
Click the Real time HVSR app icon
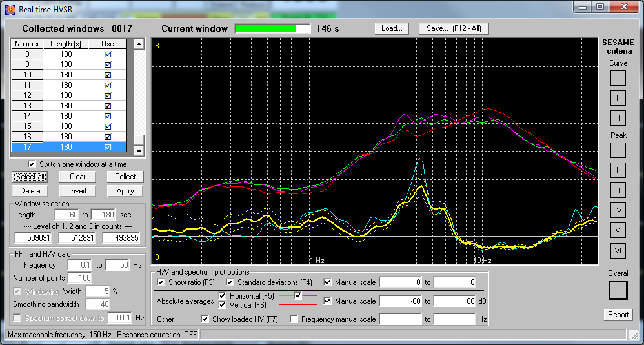point(10,10)
